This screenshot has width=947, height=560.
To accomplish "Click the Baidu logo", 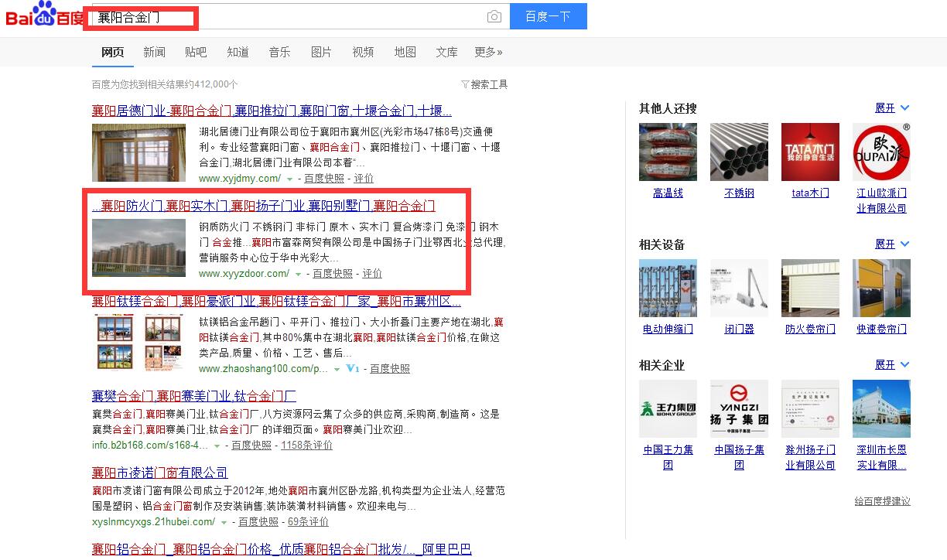I will [x=43, y=14].
